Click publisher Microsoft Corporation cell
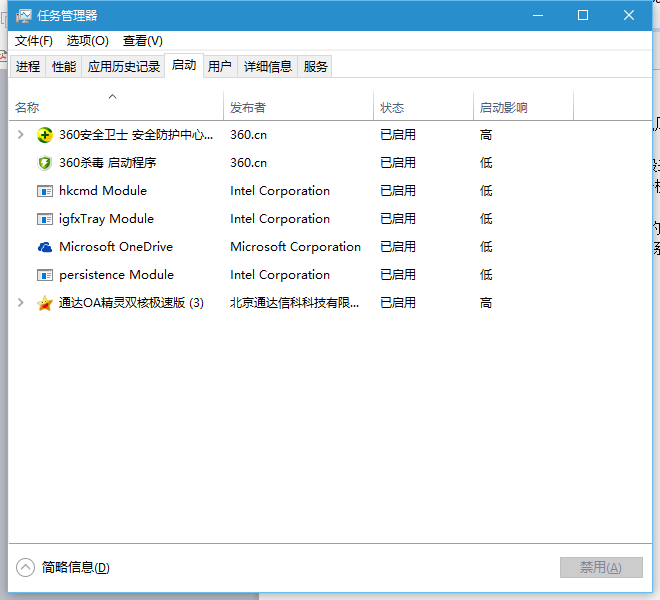This screenshot has height=600, width=660. pyautogui.click(x=295, y=247)
